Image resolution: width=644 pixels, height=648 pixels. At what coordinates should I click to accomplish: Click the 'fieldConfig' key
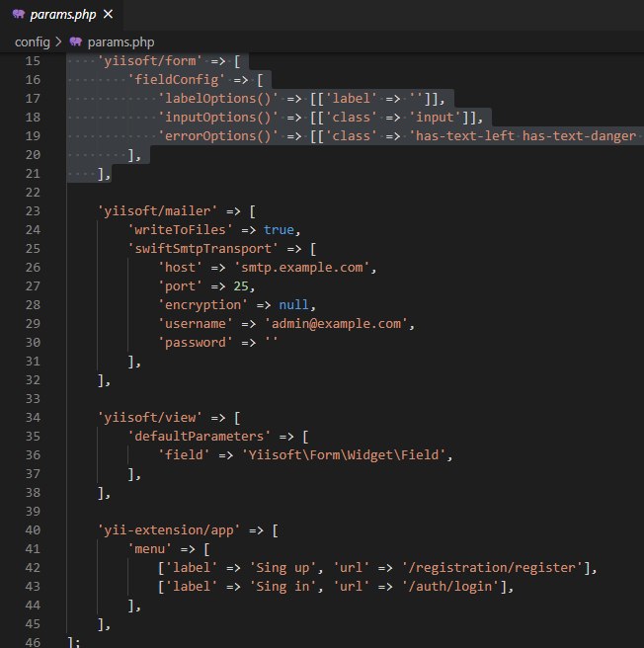177,80
